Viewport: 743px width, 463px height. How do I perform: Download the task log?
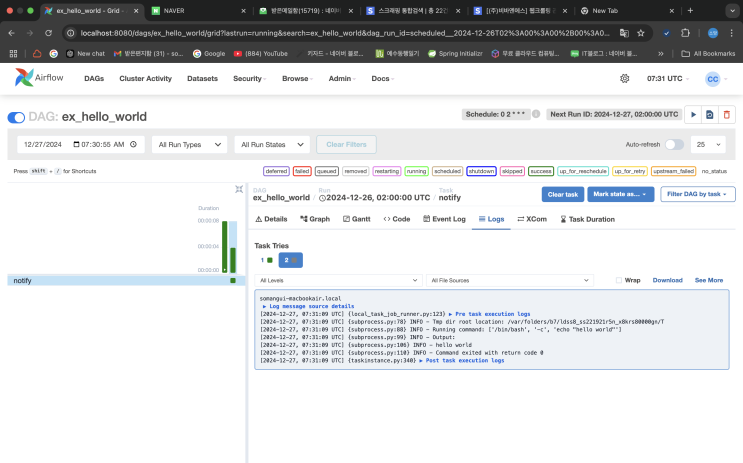pyautogui.click(x=667, y=280)
